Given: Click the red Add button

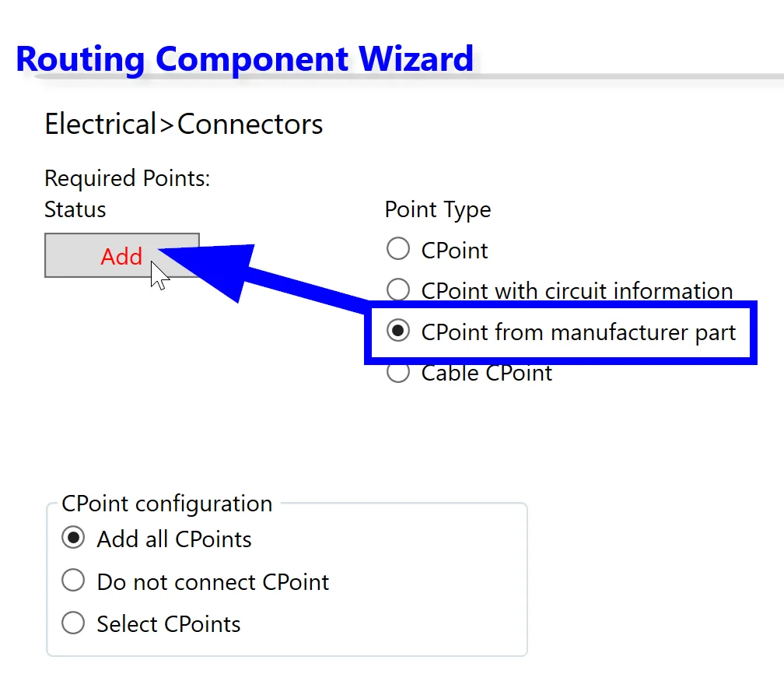Looking at the screenshot, I should (121, 256).
